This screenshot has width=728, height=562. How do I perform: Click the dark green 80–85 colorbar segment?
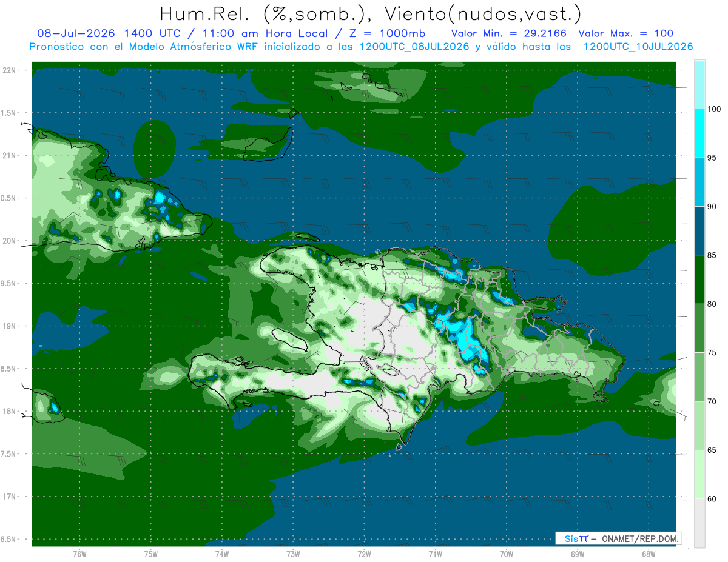pyautogui.click(x=699, y=279)
